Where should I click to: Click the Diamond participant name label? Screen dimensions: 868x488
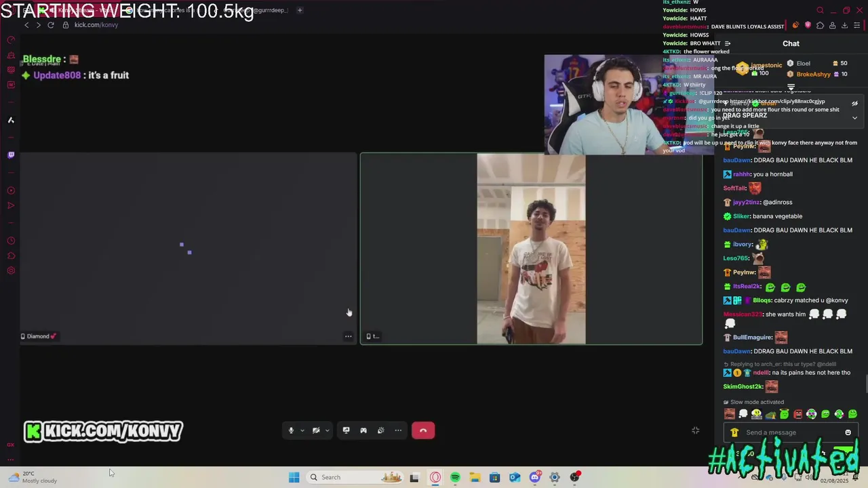[x=38, y=336]
